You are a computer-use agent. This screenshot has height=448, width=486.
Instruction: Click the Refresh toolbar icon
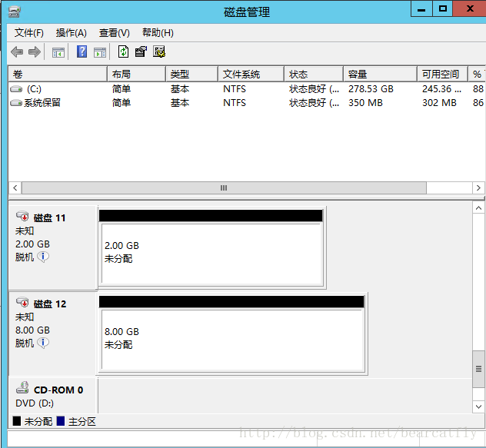click(x=123, y=52)
